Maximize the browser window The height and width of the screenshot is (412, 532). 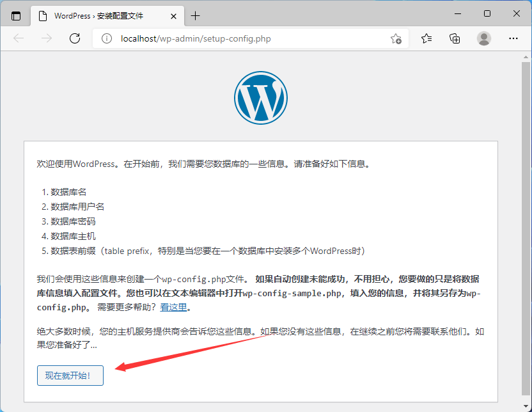coord(487,13)
